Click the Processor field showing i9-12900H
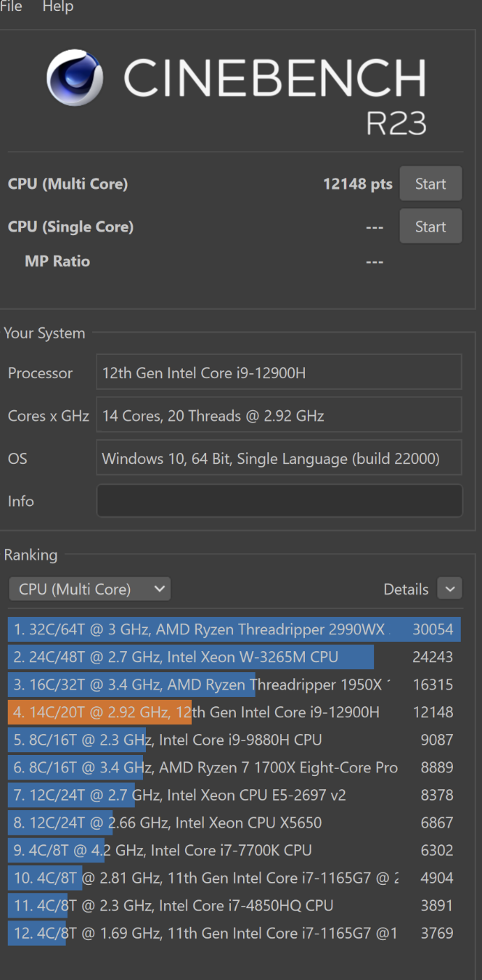Image resolution: width=482 pixels, height=980 pixels. point(279,372)
